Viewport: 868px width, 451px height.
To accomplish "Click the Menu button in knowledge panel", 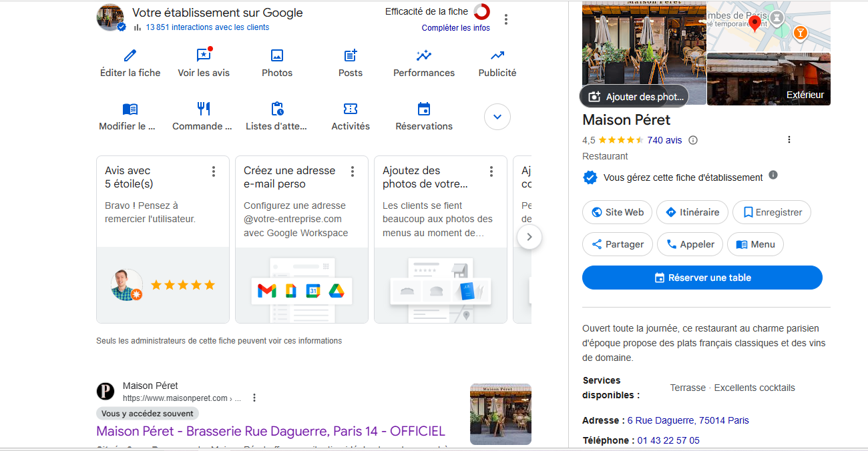I will [x=755, y=244].
